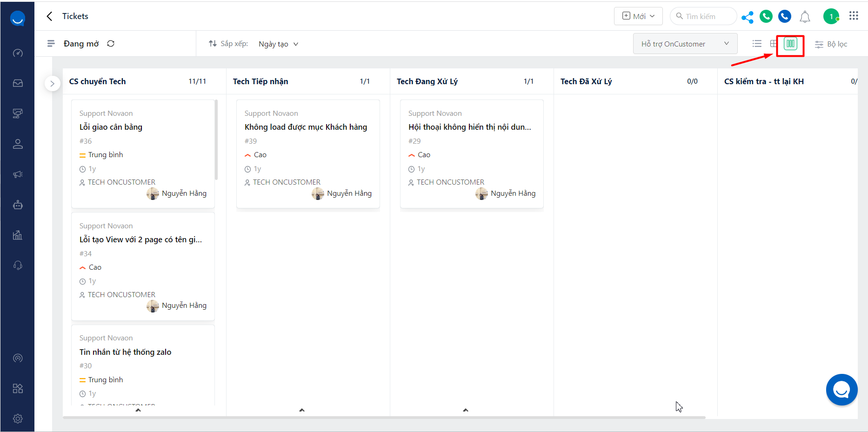Open Ngày tạo sort dropdown
Viewport: 868px width, 432px height.
278,44
